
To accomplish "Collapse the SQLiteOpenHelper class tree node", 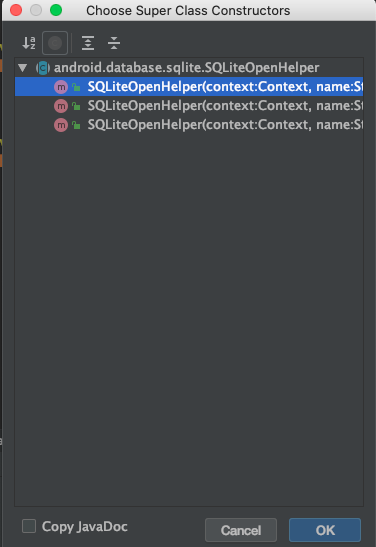I will (23, 67).
